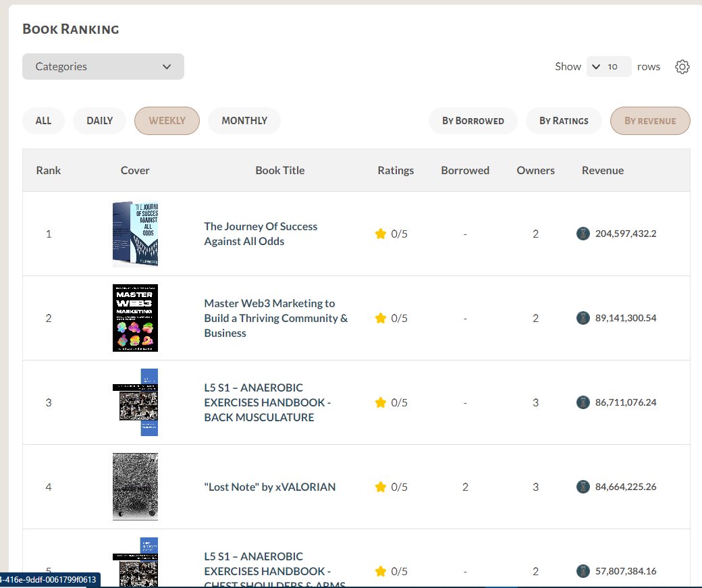Image resolution: width=702 pixels, height=588 pixels.
Task: Click the star rating icon on the rank 5 row
Action: pos(381,570)
